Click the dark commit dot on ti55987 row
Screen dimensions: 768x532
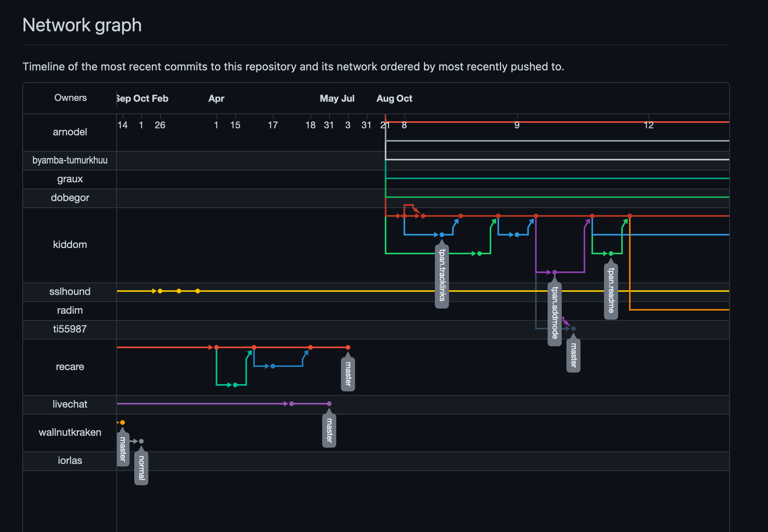(573, 329)
